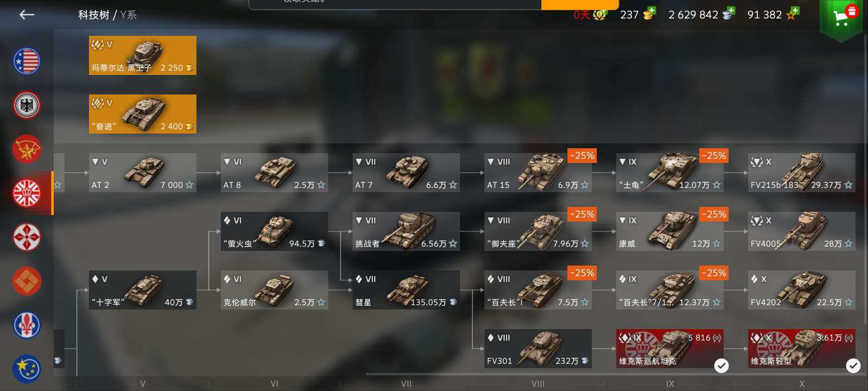Add gold using the plus coin icon
868x391 pixels.
648,14
